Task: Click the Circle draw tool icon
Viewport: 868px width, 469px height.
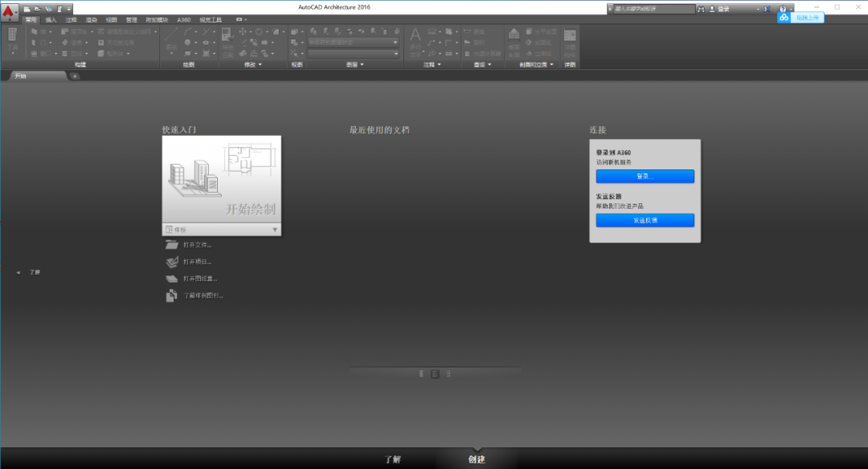Action: [x=188, y=43]
